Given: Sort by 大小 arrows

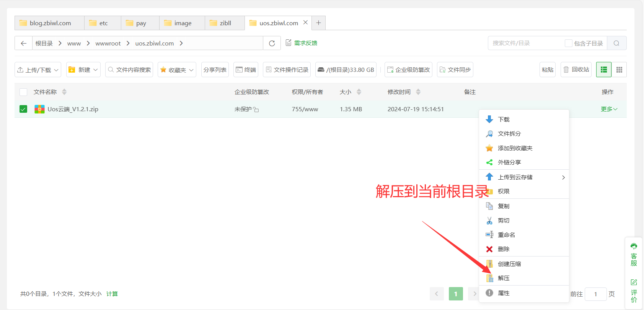Looking at the screenshot, I should pos(359,92).
